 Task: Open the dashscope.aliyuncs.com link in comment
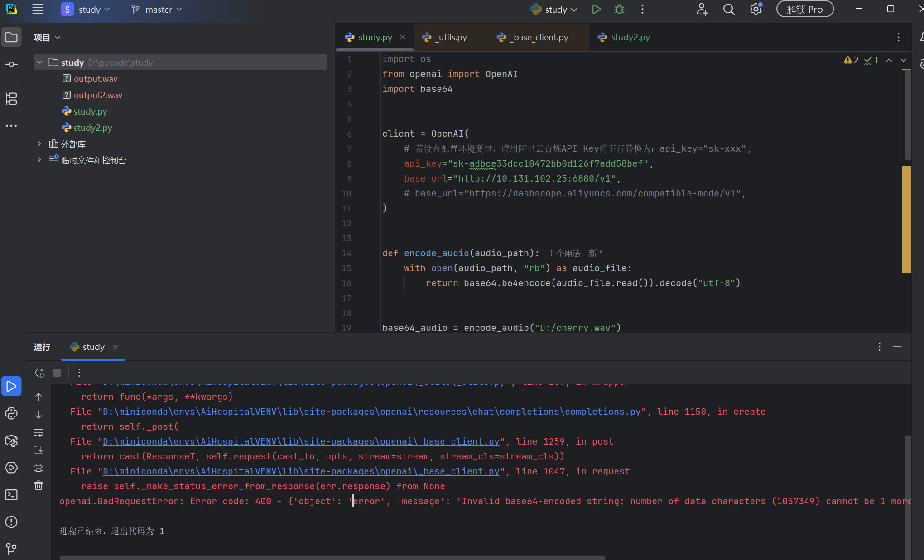coord(602,193)
